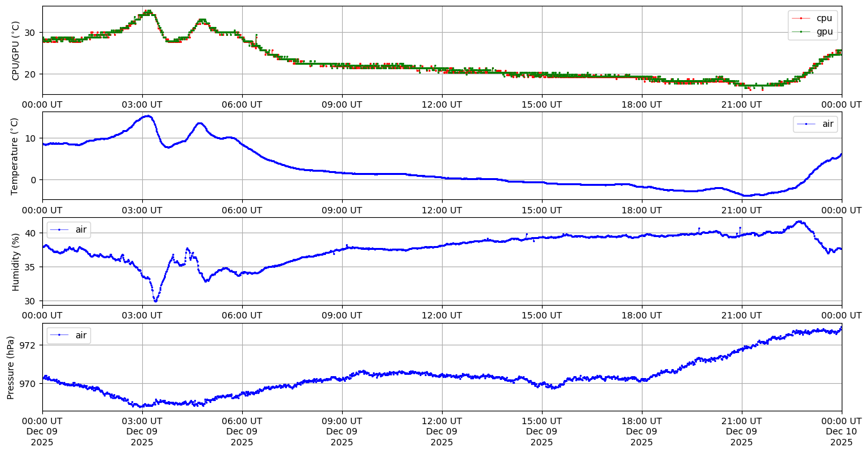This screenshot has height=453, width=868.
Task: Click the Pressure (hPa) y-axis label
Action: pos(11,367)
